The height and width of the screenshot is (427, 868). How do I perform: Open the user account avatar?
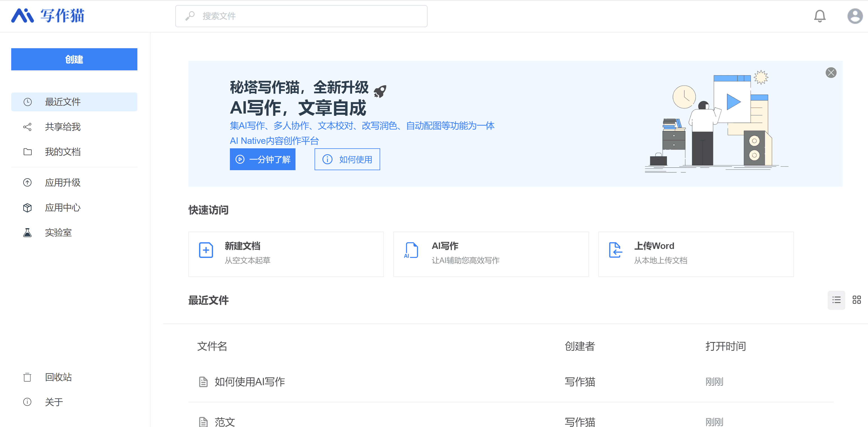point(855,16)
